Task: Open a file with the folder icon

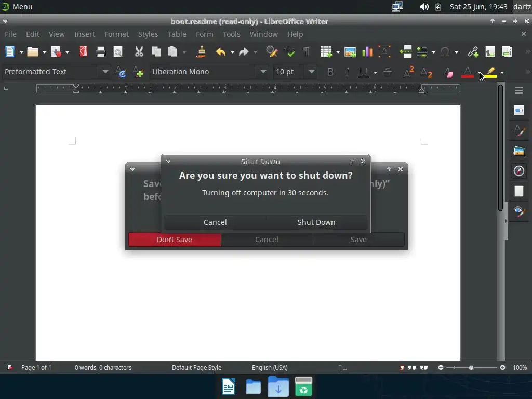Action: (33, 52)
